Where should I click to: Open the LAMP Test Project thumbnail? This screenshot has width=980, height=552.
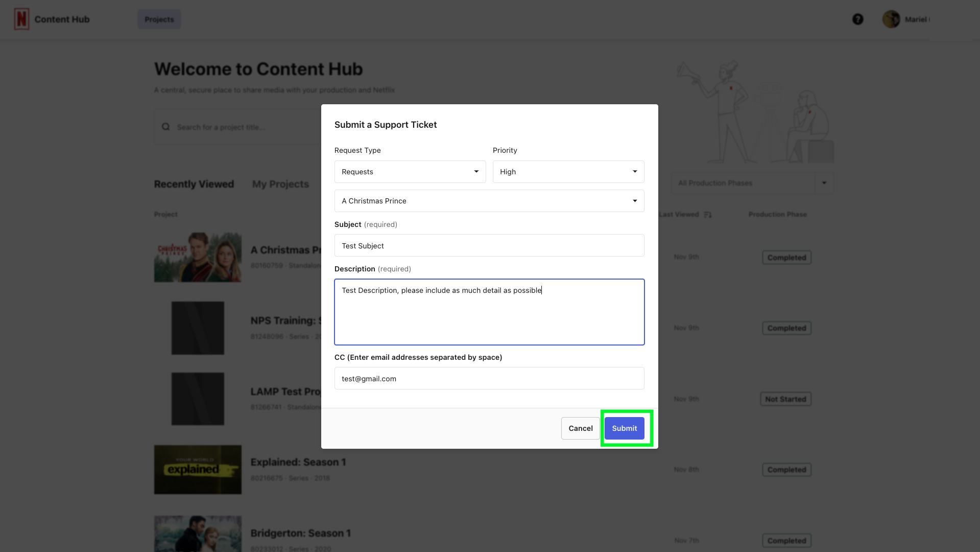click(198, 399)
